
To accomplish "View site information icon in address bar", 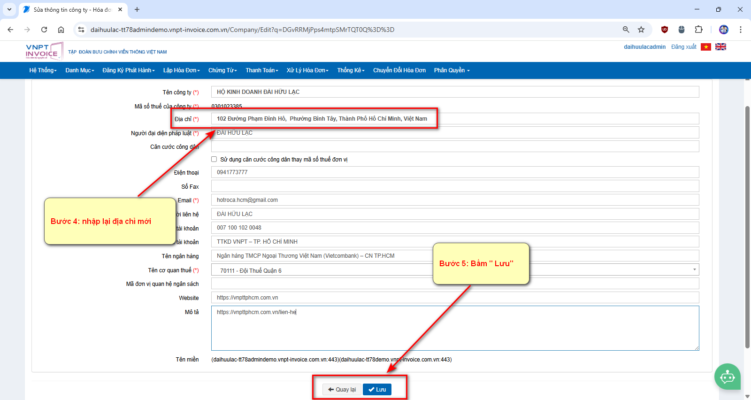I will click(80, 30).
